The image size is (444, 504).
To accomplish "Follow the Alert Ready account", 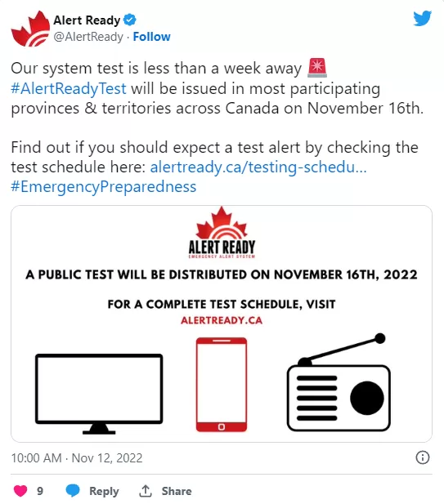I will pyautogui.click(x=151, y=37).
